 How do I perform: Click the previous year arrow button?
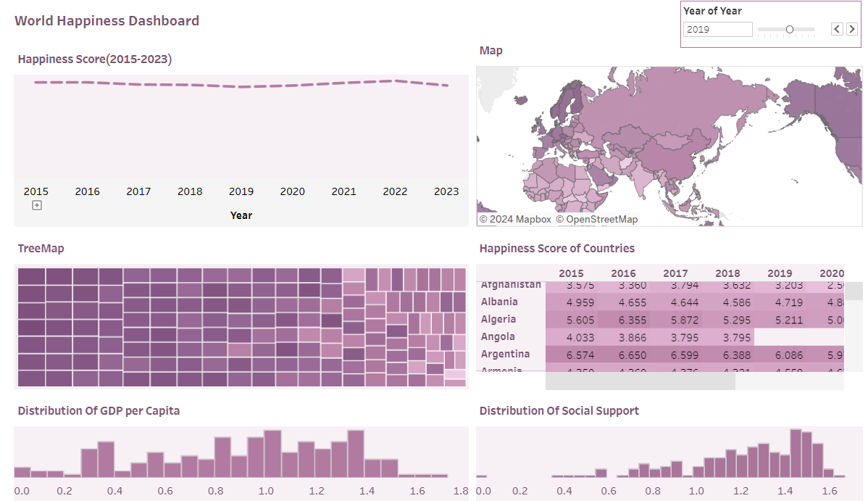click(837, 30)
